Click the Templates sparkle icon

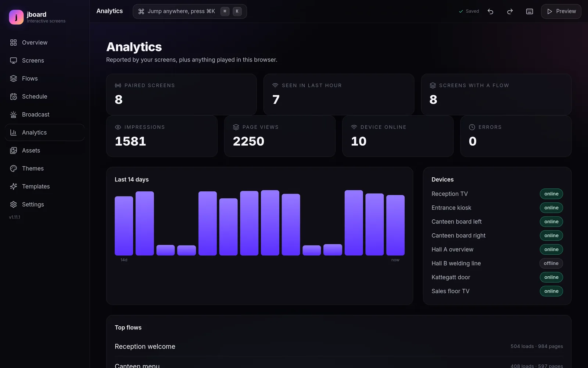(14, 187)
